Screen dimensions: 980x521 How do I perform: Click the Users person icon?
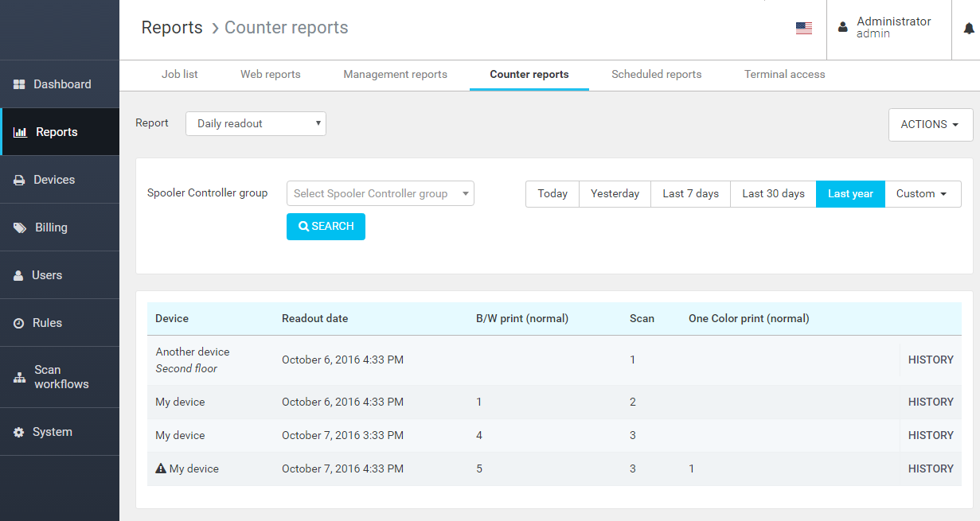pyautogui.click(x=18, y=275)
